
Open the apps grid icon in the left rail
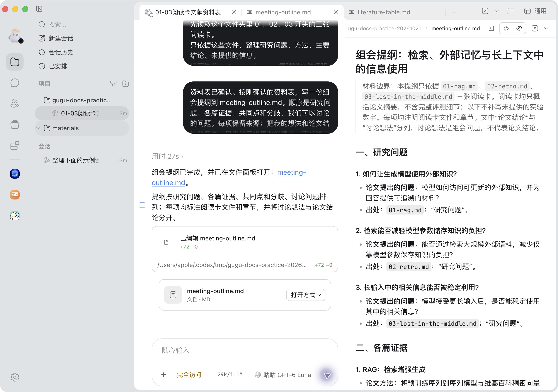tap(15, 145)
